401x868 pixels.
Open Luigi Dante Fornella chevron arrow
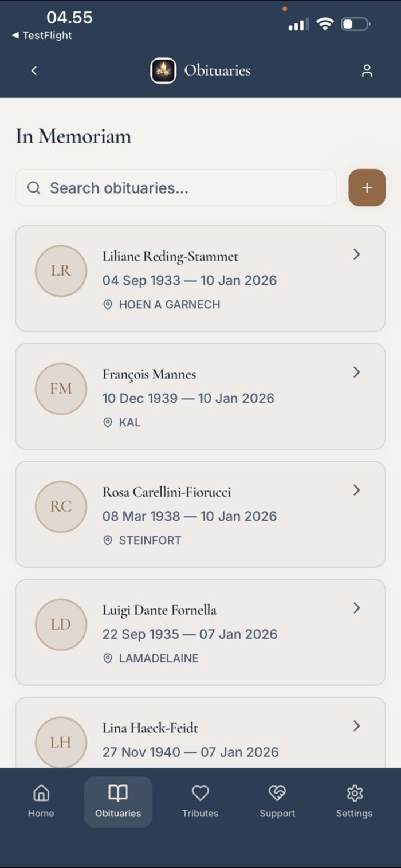(356, 608)
